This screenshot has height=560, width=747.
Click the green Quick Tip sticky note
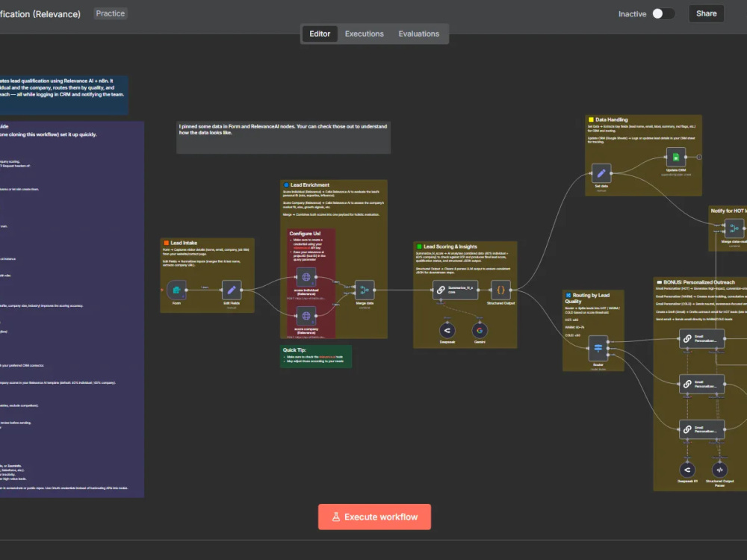click(x=316, y=356)
